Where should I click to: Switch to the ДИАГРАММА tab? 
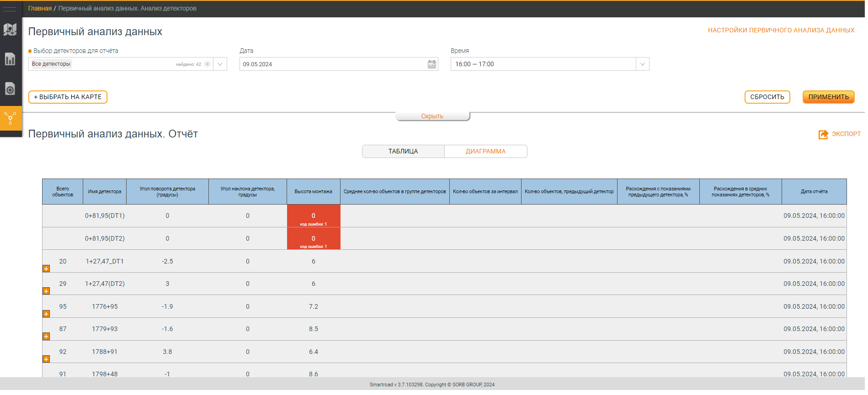[x=486, y=152]
